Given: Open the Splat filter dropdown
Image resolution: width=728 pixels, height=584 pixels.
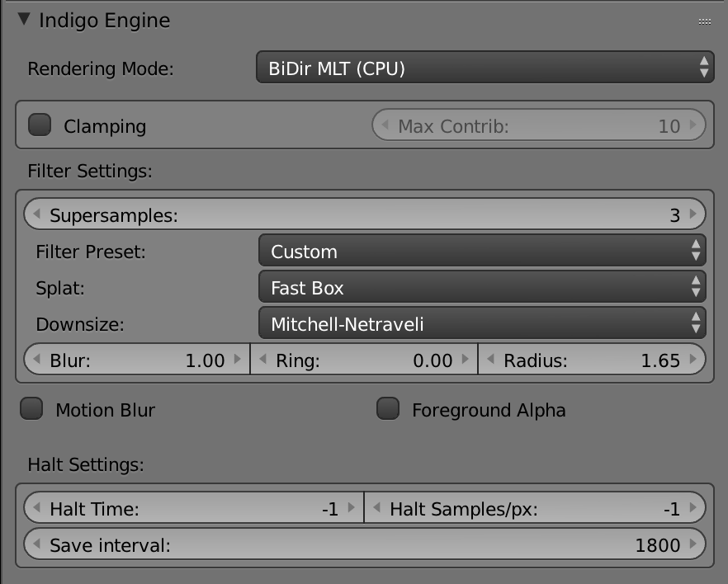Looking at the screenshot, I should 482,288.
